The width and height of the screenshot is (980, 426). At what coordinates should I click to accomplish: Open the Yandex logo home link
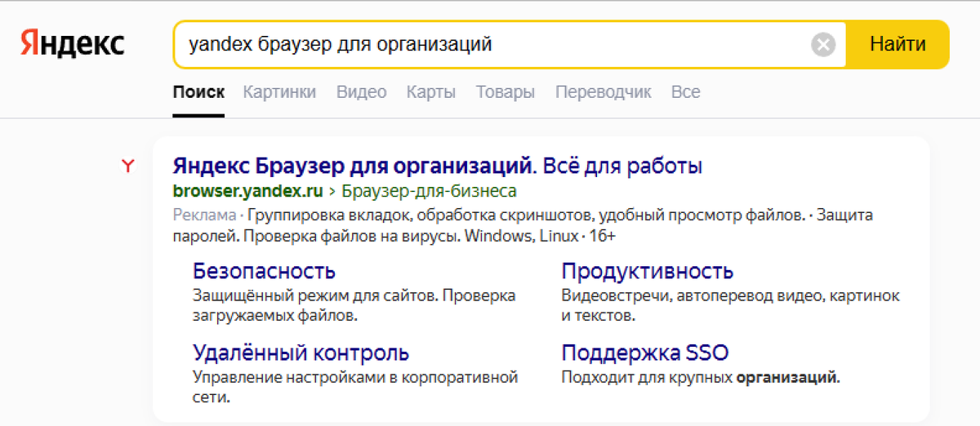pyautogui.click(x=73, y=44)
